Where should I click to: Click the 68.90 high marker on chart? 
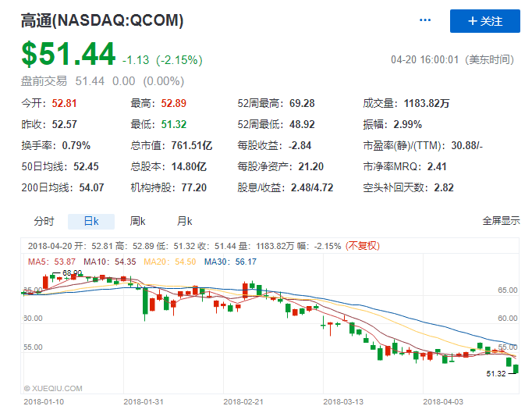73,272
